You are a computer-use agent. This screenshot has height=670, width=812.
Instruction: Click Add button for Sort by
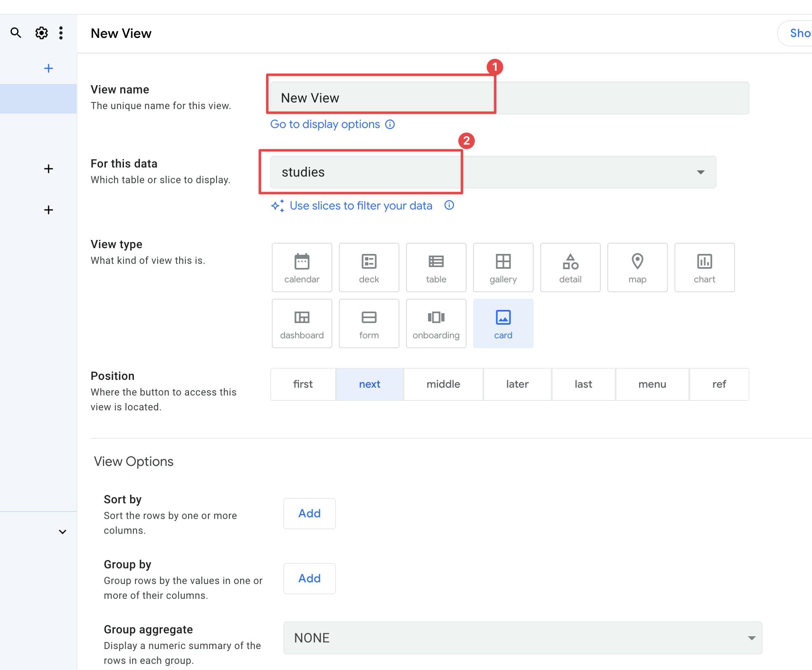[x=309, y=514]
